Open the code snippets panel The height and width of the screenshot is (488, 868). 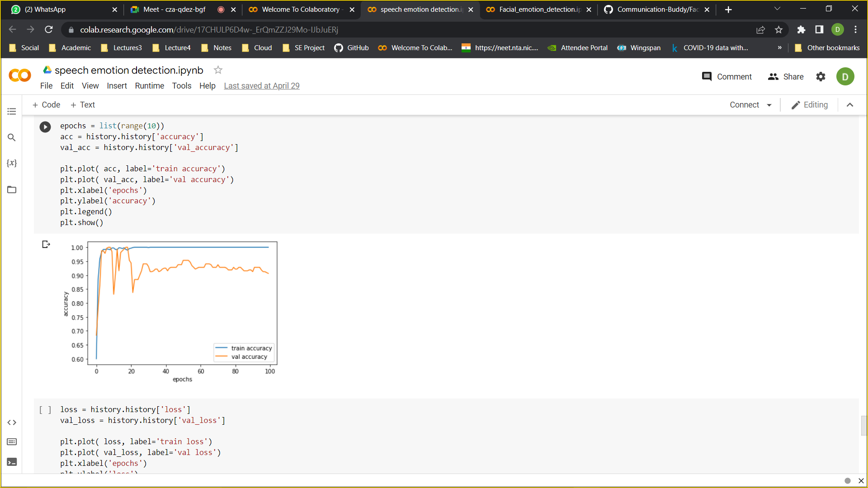click(x=12, y=422)
